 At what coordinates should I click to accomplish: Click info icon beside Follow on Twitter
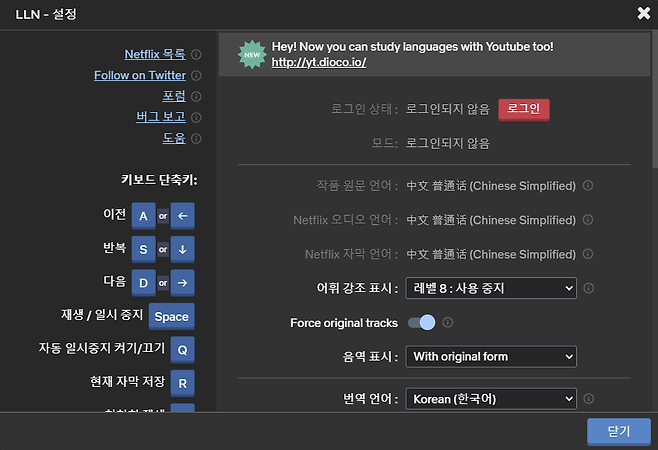(196, 75)
